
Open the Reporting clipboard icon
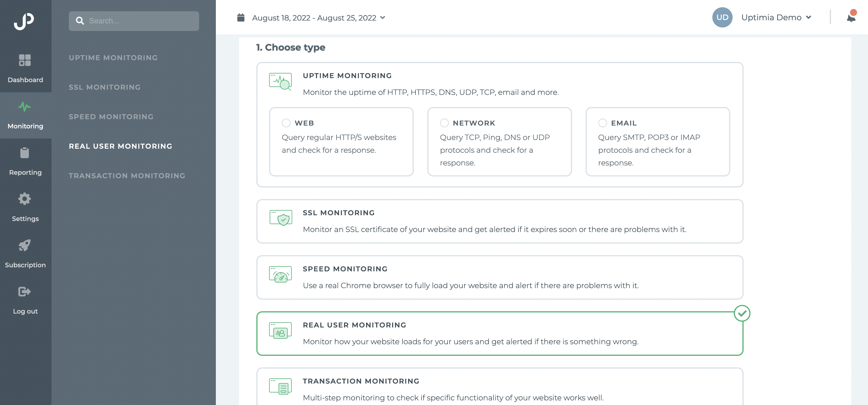(25, 153)
